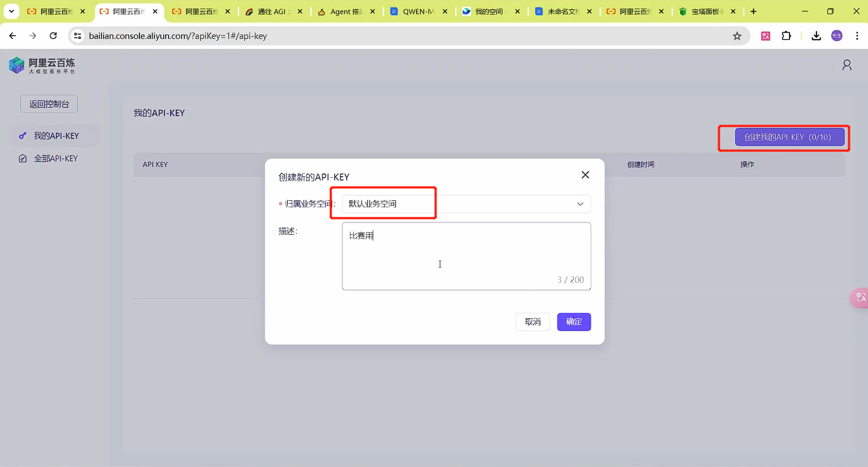The image size is (868, 467).
Task: Open the pink translate extension icon
Action: point(765,36)
